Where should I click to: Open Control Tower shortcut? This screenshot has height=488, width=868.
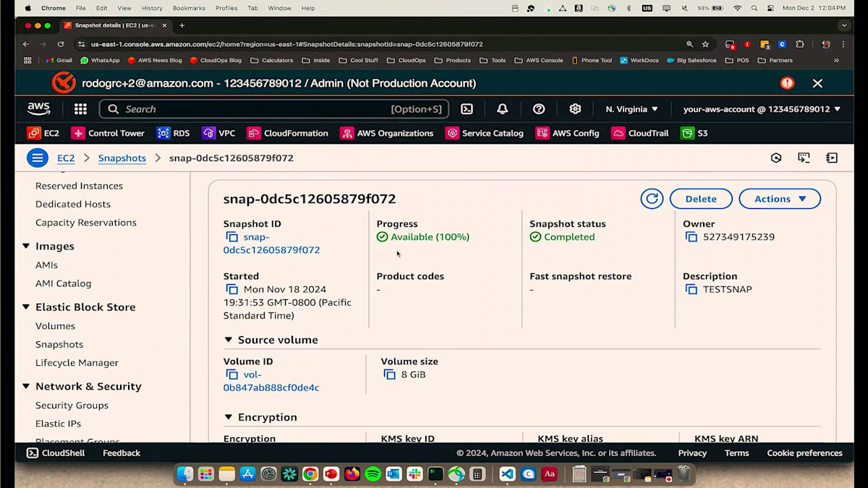point(108,133)
